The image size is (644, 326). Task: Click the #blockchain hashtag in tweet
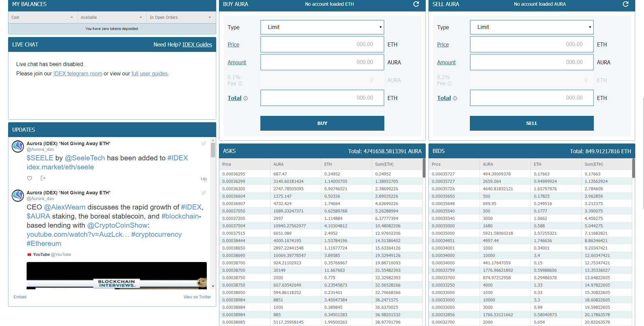pyautogui.click(x=180, y=216)
